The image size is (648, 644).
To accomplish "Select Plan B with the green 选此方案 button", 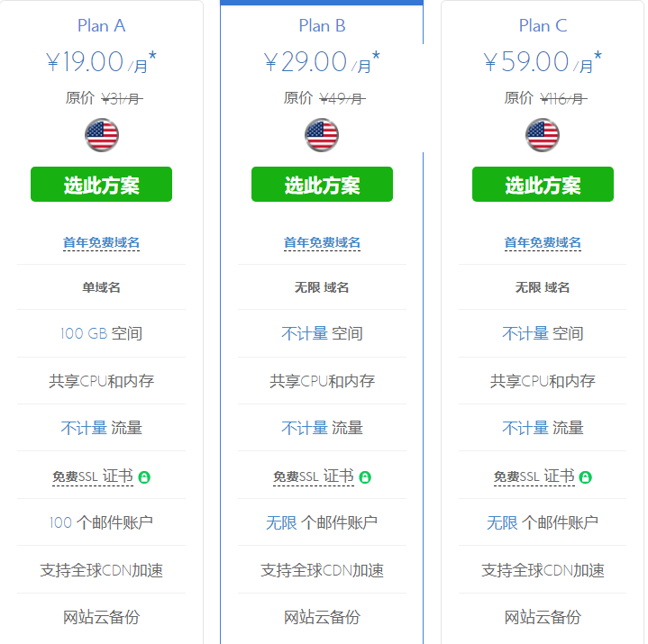I will [x=322, y=185].
